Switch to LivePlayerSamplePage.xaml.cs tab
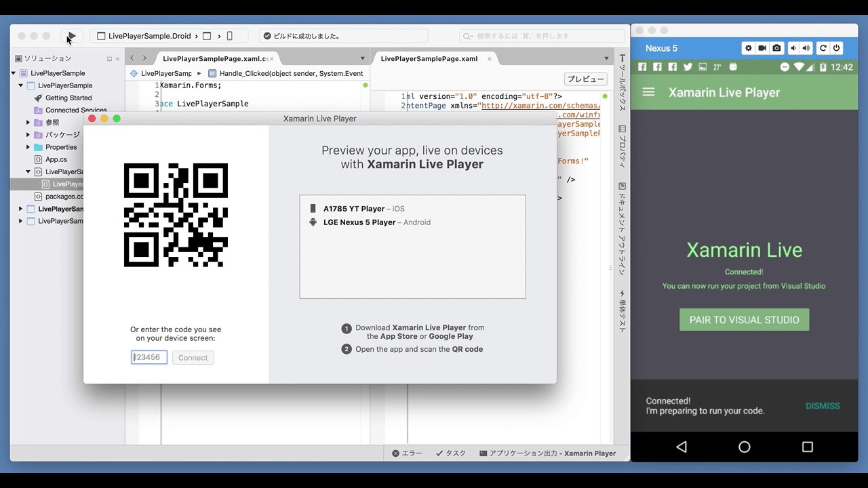The height and width of the screenshot is (488, 868). pyautogui.click(x=215, y=59)
